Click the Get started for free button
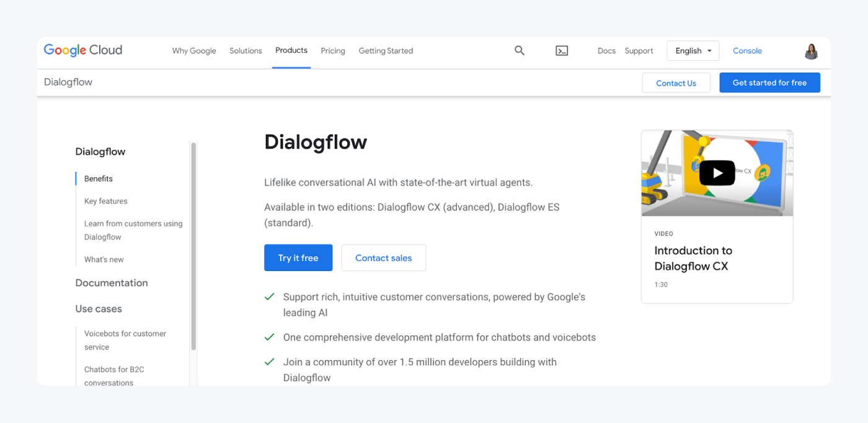868x423 pixels. pos(769,82)
